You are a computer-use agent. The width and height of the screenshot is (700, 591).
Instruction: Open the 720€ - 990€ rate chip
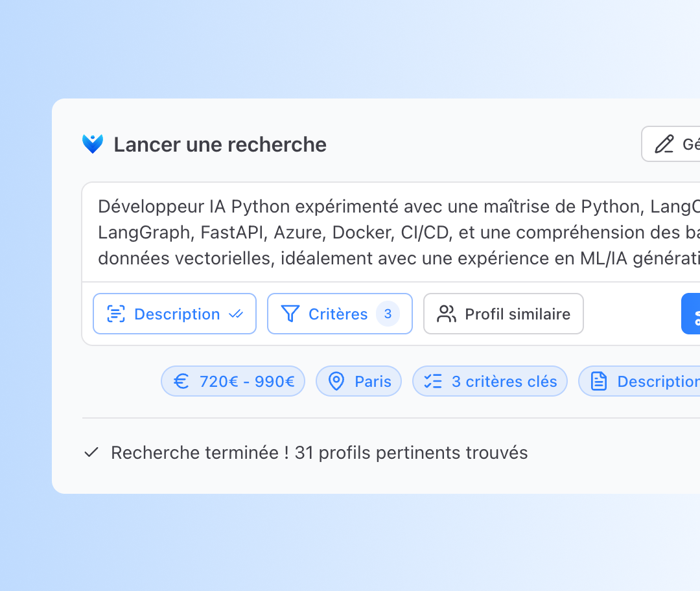coord(233,382)
